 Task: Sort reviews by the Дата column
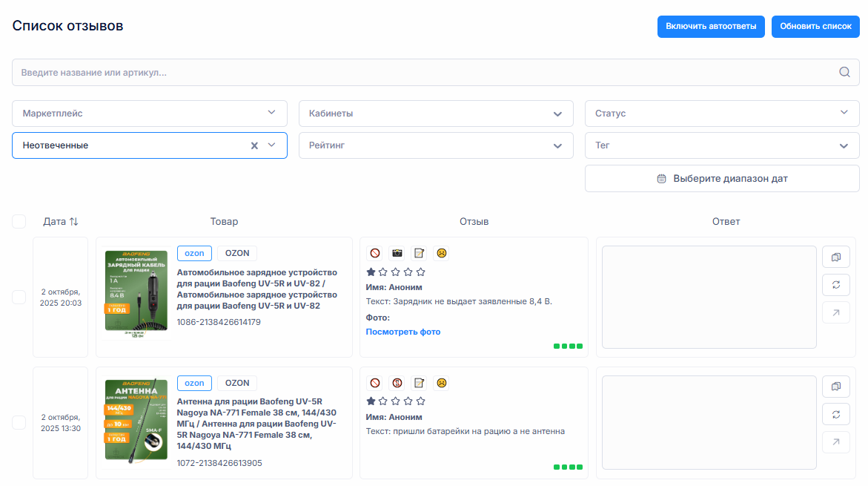(61, 221)
